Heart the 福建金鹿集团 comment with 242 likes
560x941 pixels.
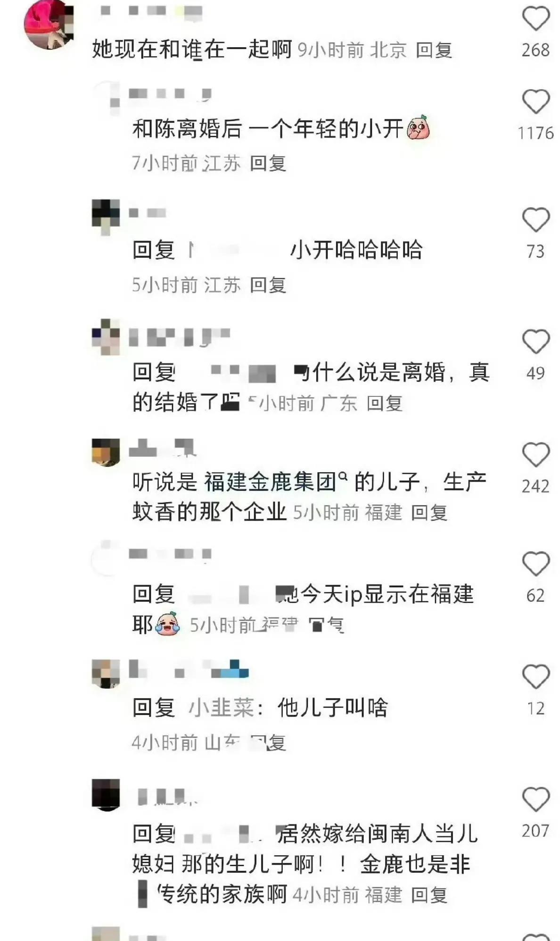(x=535, y=455)
